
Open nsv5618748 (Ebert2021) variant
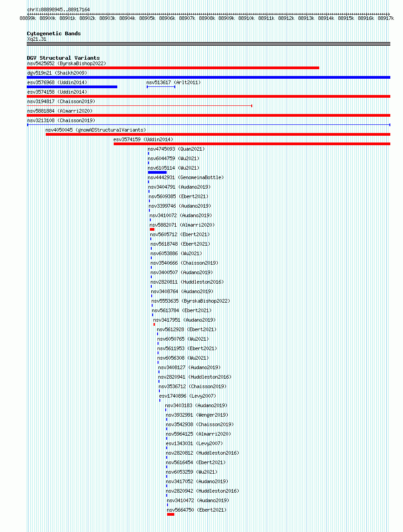point(180,244)
